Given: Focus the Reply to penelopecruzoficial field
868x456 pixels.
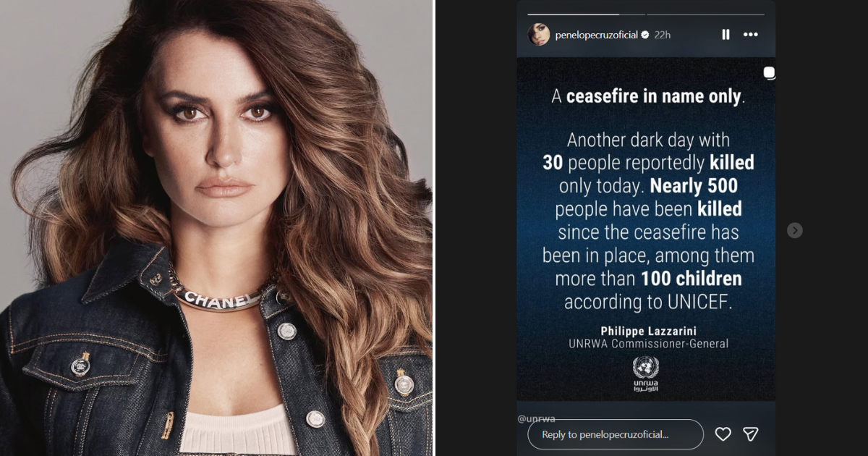Looking at the screenshot, I should coord(616,434).
